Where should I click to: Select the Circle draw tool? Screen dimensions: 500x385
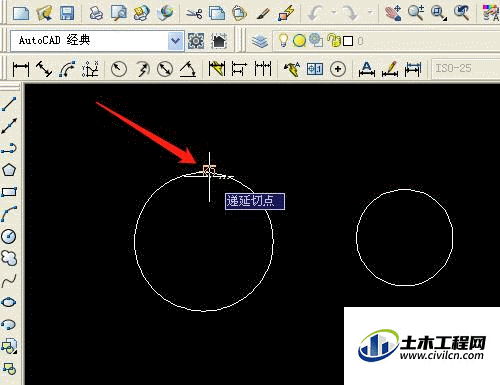tap(9, 236)
